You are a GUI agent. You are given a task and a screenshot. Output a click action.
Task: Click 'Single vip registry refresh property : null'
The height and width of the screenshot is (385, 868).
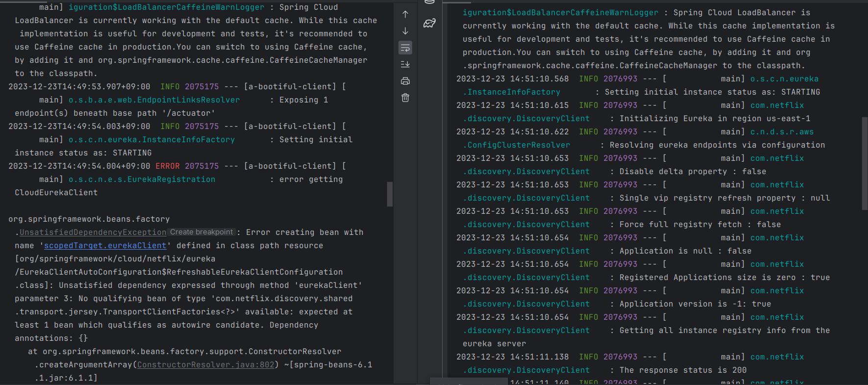point(725,198)
